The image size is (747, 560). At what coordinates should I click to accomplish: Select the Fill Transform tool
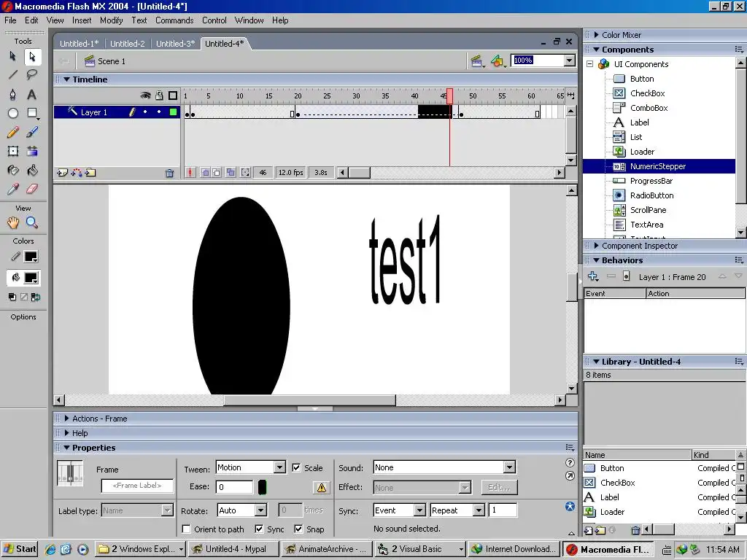32,152
